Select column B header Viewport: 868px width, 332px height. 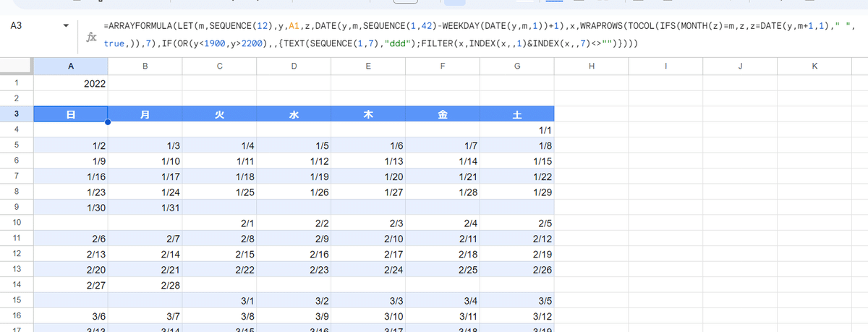(x=145, y=66)
